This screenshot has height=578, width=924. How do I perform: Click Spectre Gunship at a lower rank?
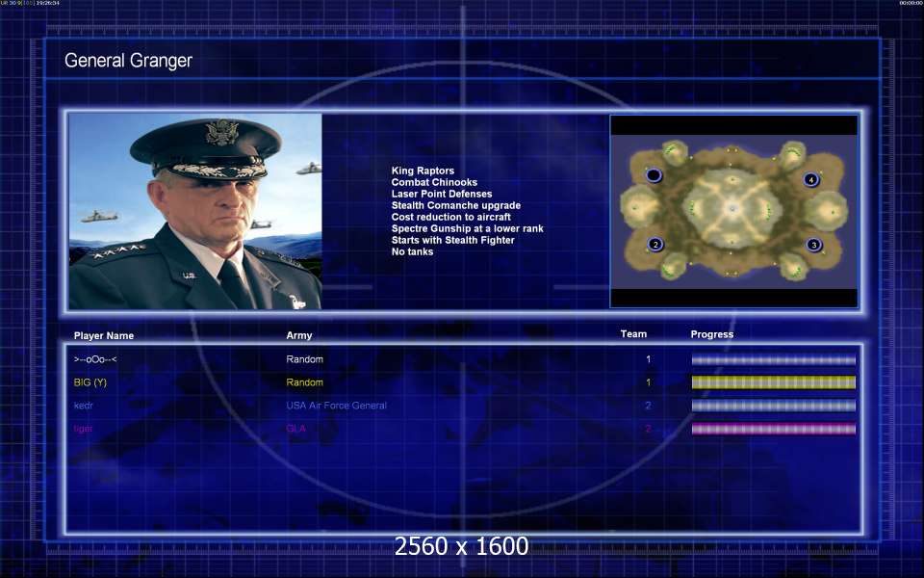point(468,228)
